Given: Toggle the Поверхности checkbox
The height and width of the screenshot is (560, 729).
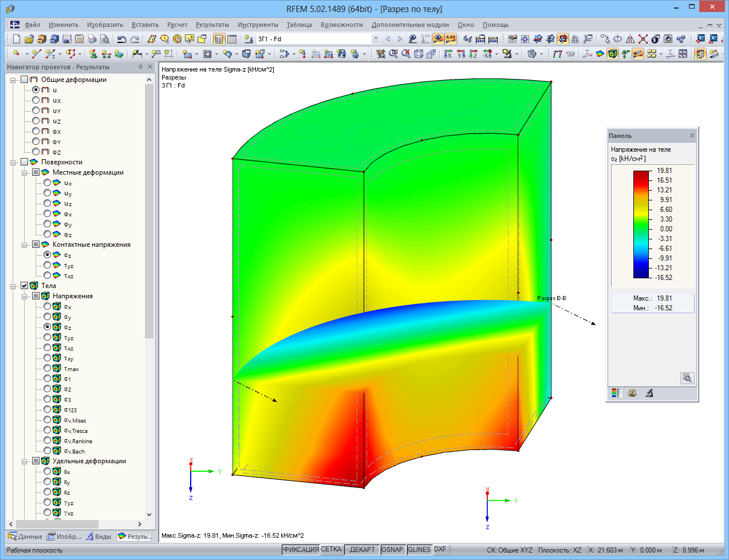Looking at the screenshot, I should click(x=24, y=162).
